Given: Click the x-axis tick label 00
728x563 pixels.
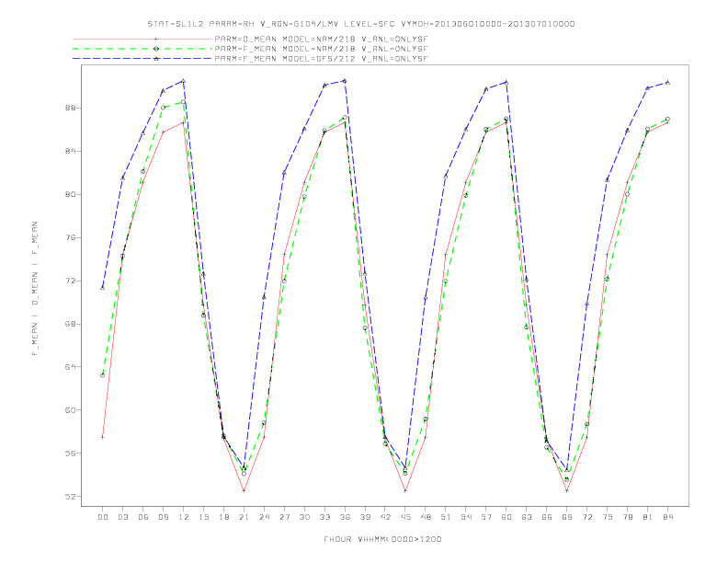Looking at the screenshot, I should [103, 517].
